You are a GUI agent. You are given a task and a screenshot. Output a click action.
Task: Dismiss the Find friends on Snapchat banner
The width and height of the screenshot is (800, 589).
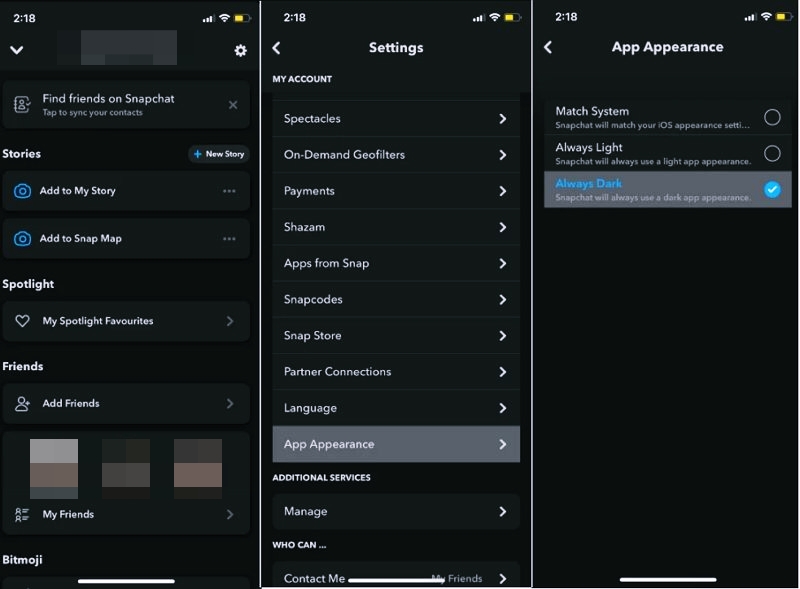click(x=233, y=105)
